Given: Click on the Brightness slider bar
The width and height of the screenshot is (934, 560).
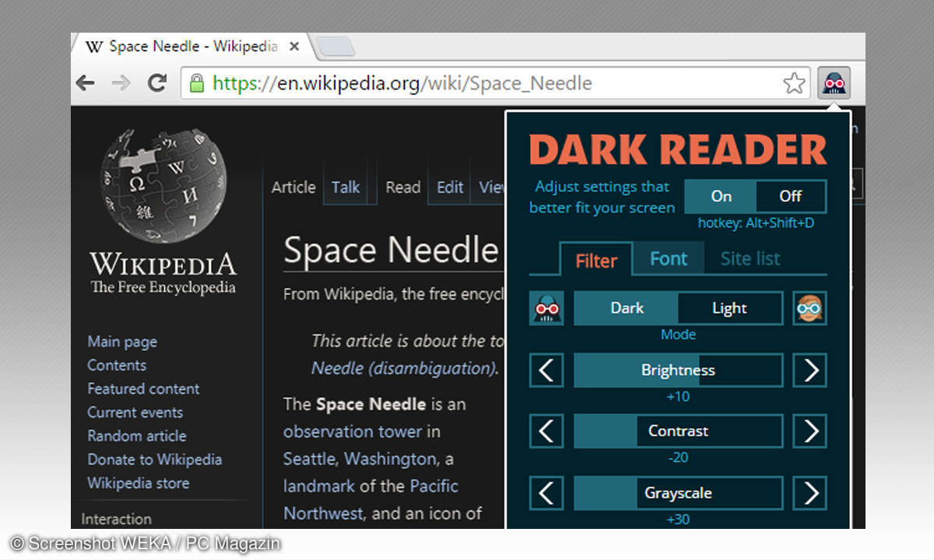Looking at the screenshot, I should (678, 370).
